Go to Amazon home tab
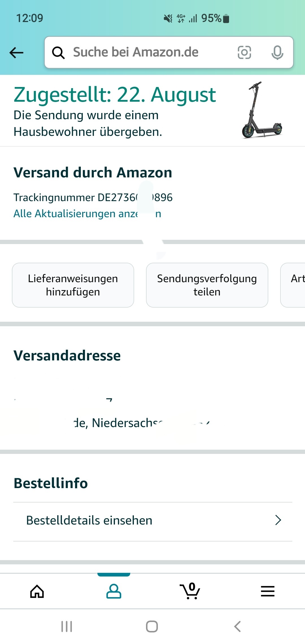The height and width of the screenshot is (644, 305). 37,591
